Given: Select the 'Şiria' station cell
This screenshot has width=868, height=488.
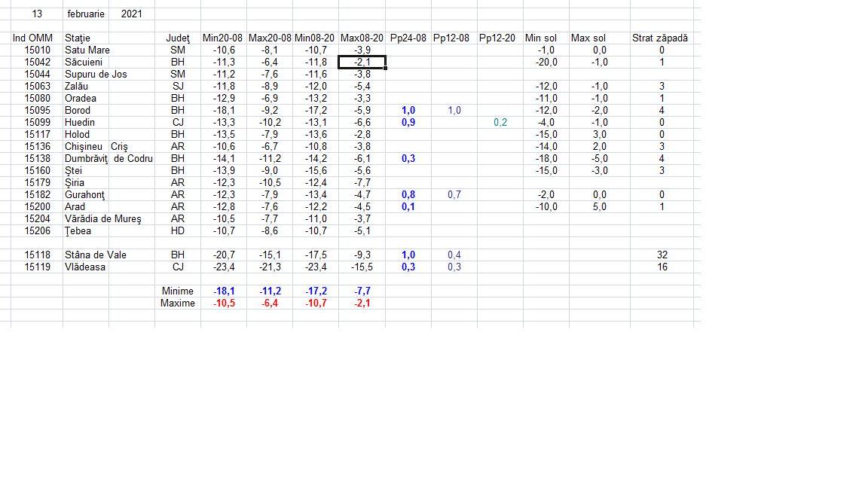Looking at the screenshot, I should [74, 183].
